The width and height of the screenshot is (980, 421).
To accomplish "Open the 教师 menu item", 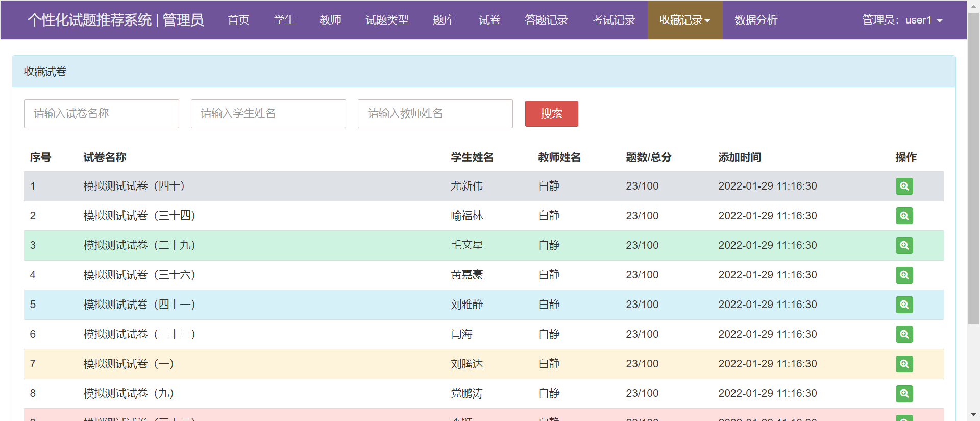I will (330, 20).
